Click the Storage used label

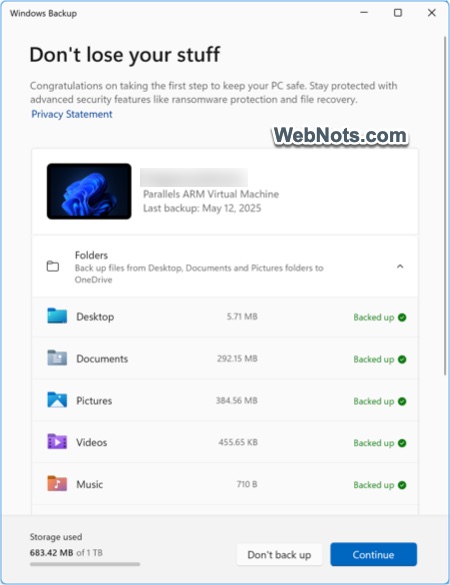pos(56,537)
